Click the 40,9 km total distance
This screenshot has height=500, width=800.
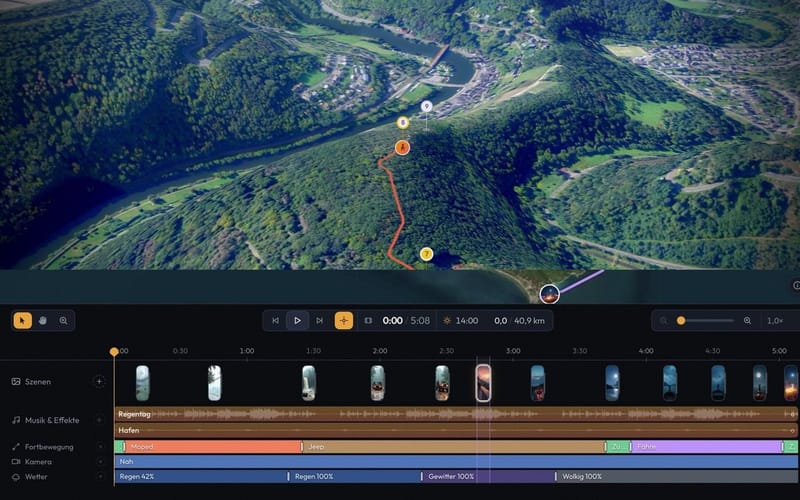pos(529,320)
